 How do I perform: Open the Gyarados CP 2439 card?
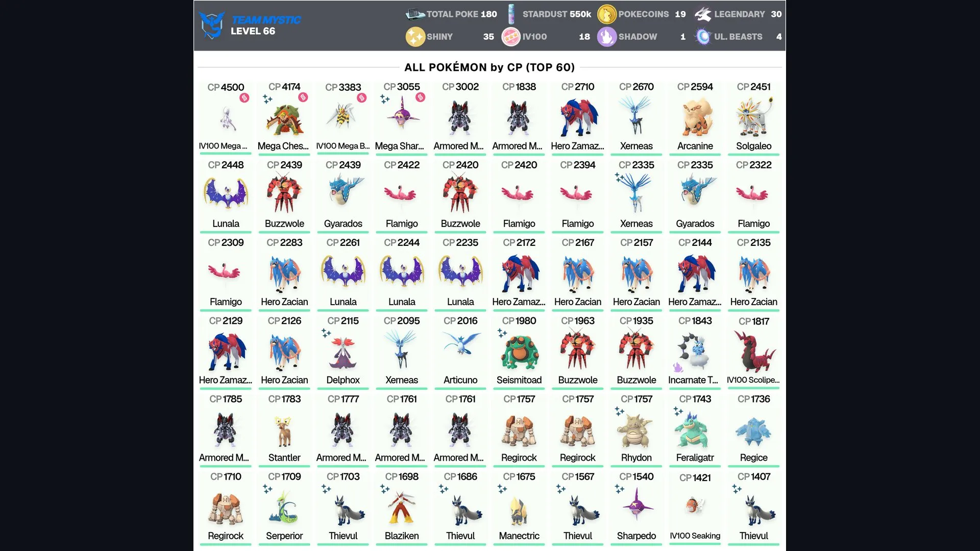pos(343,196)
